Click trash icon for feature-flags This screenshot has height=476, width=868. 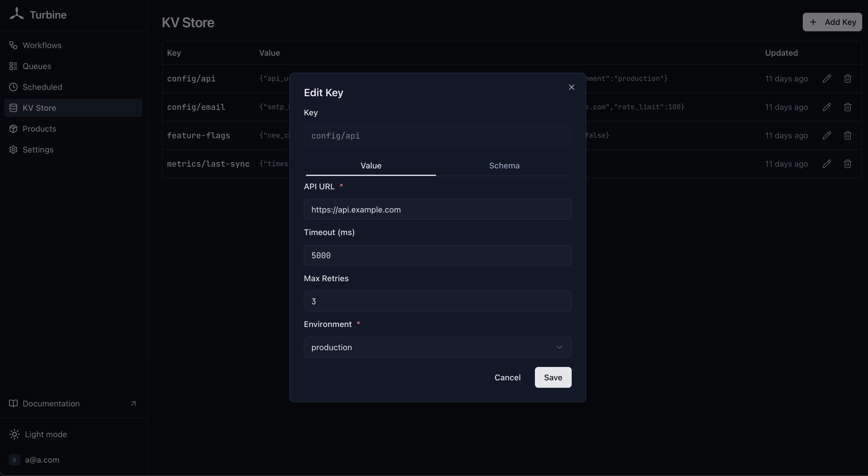coord(847,135)
